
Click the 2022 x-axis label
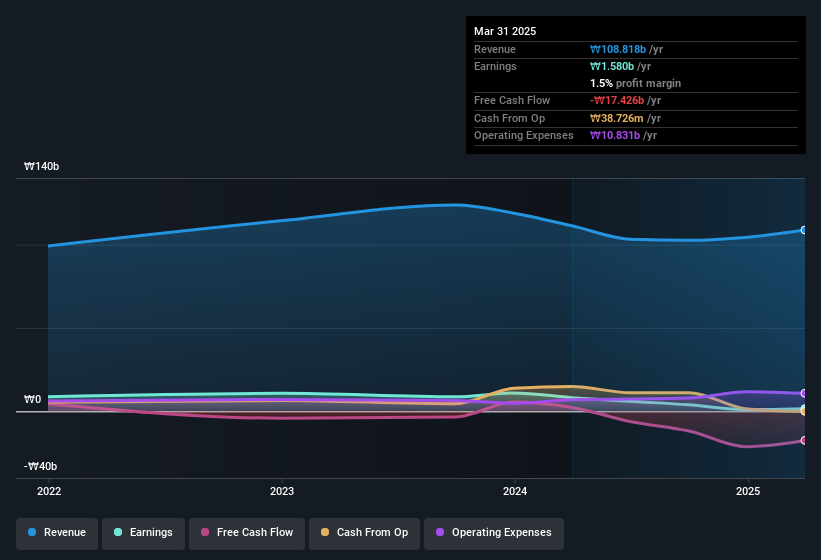[49, 491]
